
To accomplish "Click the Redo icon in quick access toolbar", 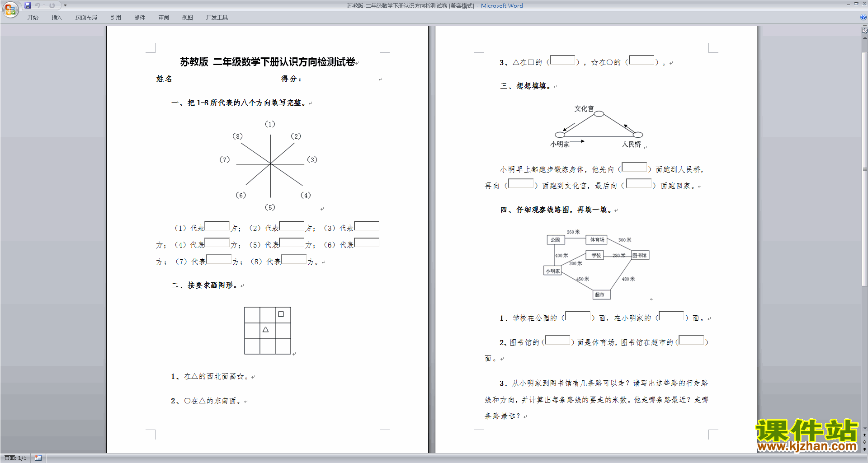I will click(x=52, y=5).
